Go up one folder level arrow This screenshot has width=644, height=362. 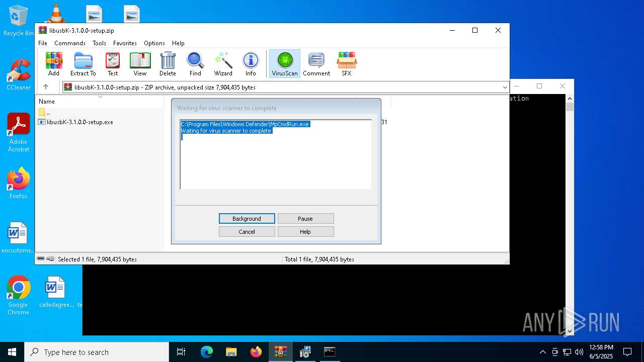pos(46,87)
